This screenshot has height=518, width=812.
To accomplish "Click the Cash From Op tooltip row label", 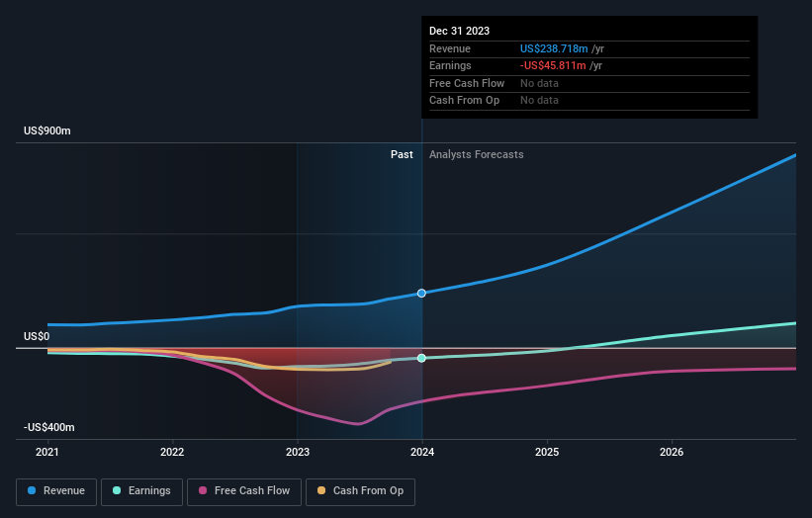I will (x=464, y=101).
